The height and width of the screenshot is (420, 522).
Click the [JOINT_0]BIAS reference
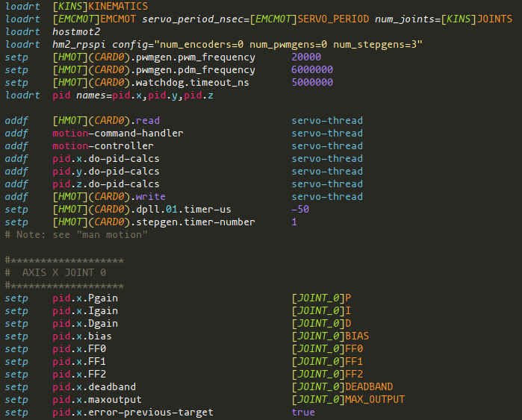click(330, 336)
